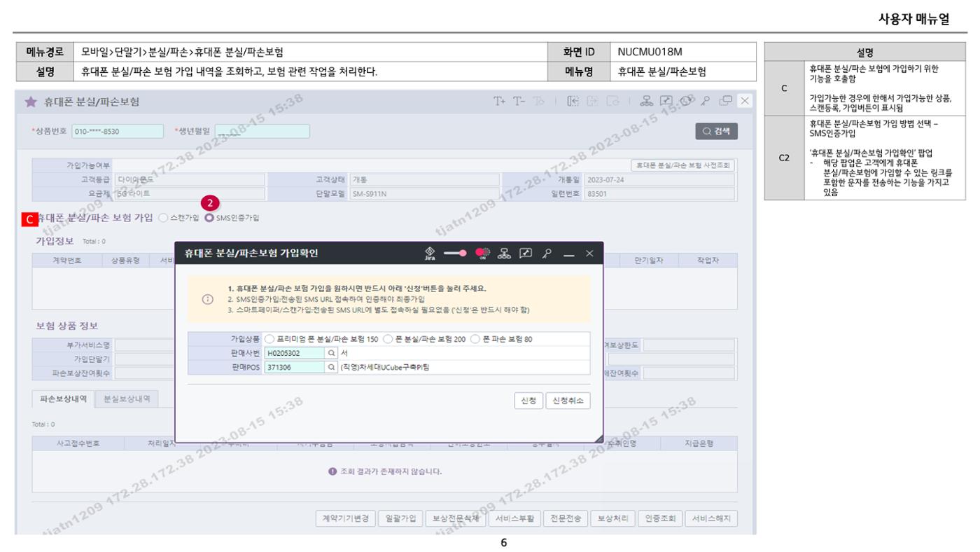Click the 상품유형 column header
The width and height of the screenshot is (980, 552).
pyautogui.click(x=125, y=261)
